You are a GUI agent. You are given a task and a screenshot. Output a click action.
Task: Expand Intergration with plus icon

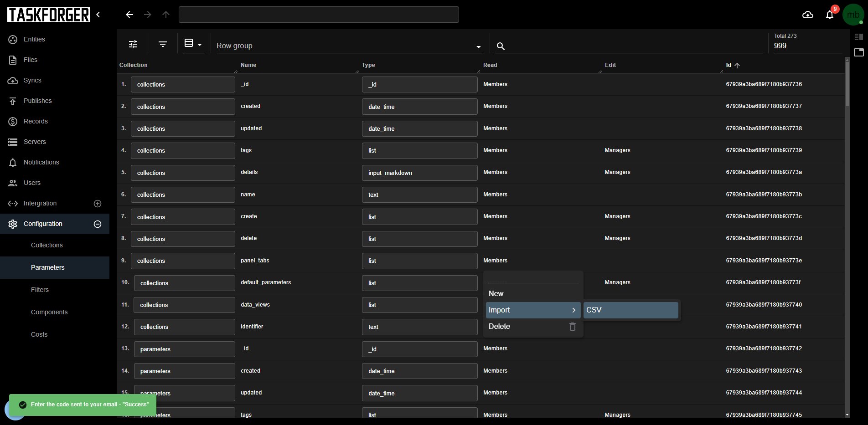[98, 204]
